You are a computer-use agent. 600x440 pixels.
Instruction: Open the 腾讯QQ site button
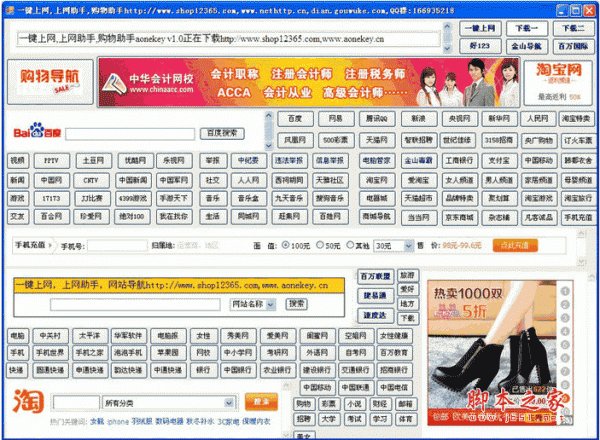(377, 119)
